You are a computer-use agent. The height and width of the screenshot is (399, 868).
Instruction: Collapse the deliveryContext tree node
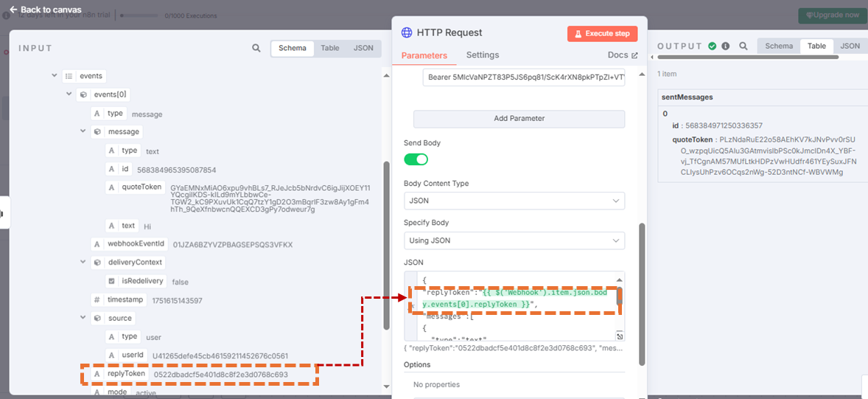[x=83, y=262]
